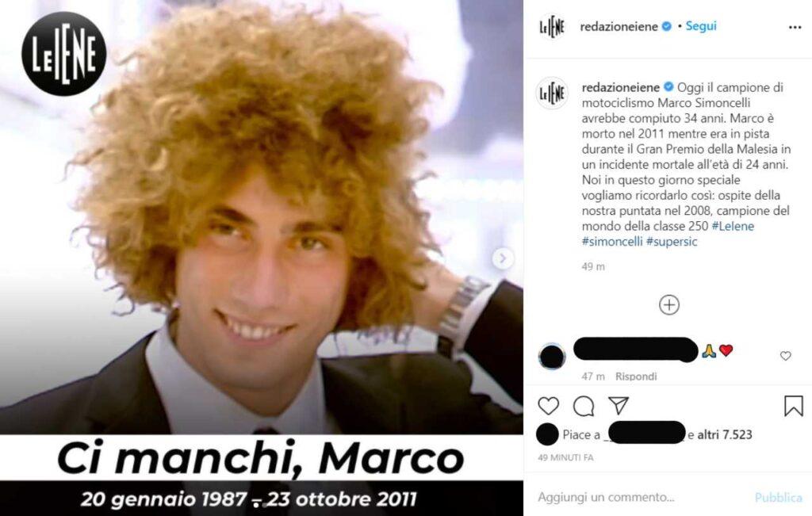Load more comments with plus circle
Image resolution: width=812 pixels, height=516 pixels.
coord(669,305)
